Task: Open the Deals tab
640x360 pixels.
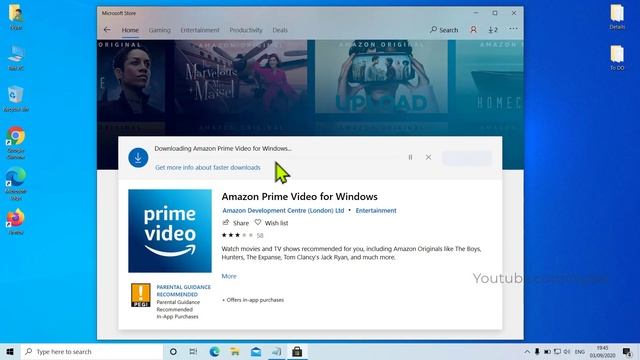Action: pos(280,30)
